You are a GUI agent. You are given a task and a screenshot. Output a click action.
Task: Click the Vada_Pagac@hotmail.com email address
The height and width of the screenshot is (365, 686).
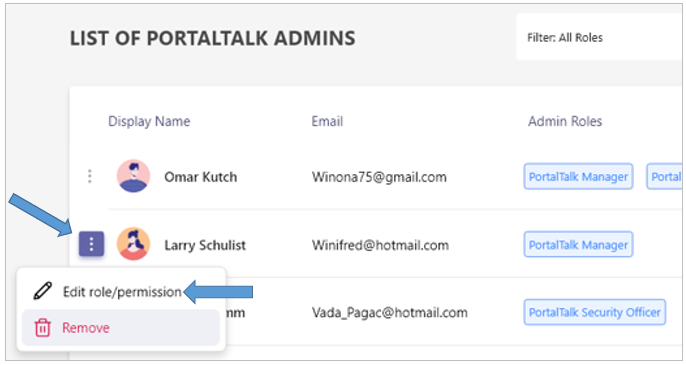pos(389,312)
